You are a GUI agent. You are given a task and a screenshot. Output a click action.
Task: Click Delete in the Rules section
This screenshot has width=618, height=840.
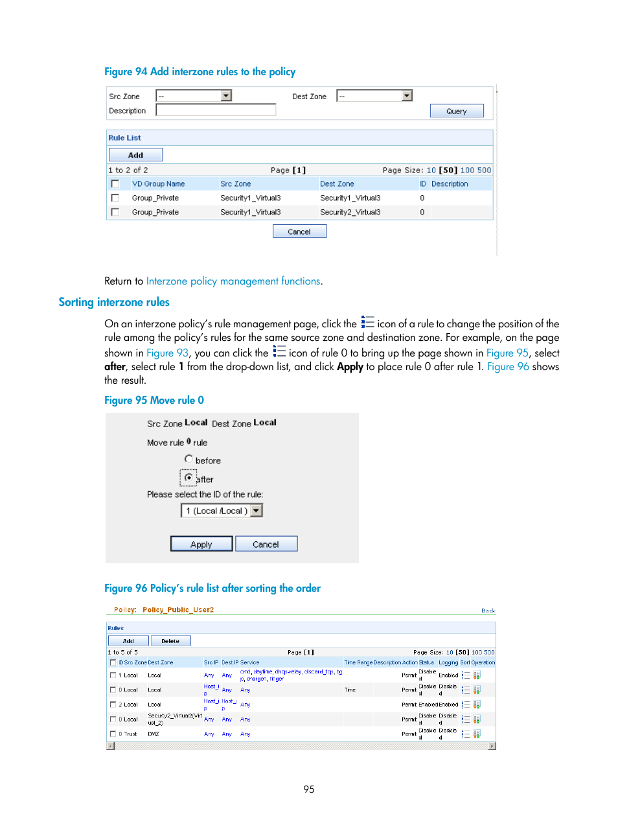click(170, 640)
